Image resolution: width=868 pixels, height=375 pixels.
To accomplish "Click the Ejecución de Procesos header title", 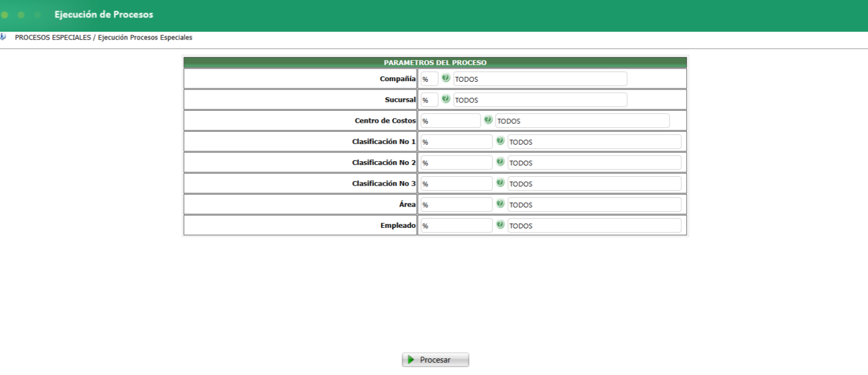I will (104, 15).
